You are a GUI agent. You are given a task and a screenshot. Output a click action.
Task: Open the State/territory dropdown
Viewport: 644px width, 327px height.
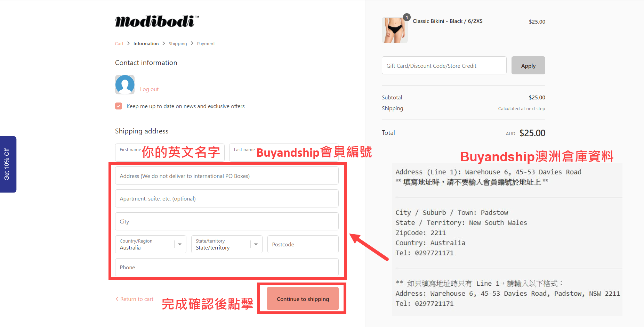click(227, 244)
